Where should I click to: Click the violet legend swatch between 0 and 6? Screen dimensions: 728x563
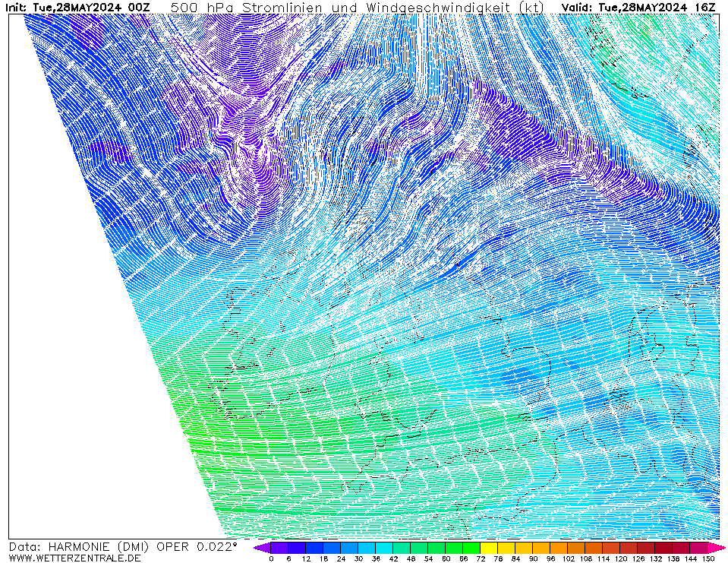(279, 548)
